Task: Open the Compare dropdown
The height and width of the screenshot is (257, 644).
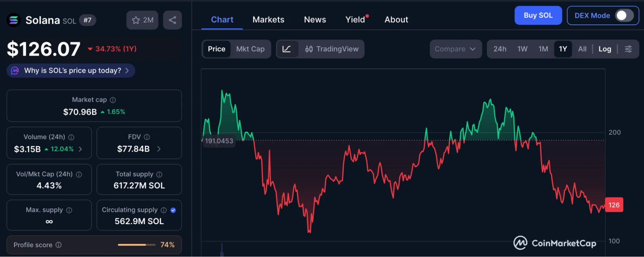Action: click(455, 49)
